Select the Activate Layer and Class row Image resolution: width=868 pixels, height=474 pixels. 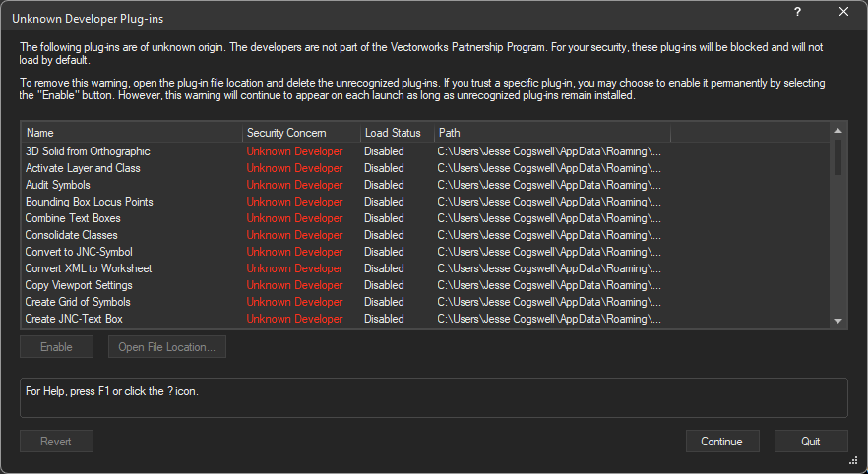click(83, 168)
